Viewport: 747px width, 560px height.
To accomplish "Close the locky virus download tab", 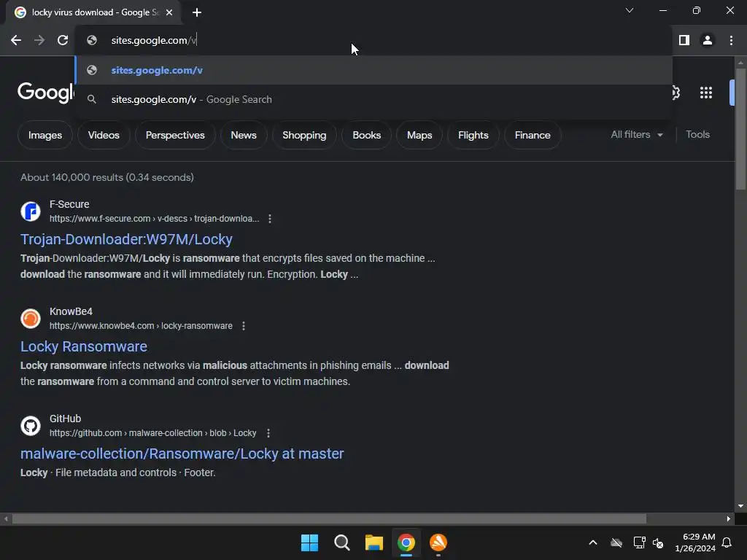I will point(169,12).
